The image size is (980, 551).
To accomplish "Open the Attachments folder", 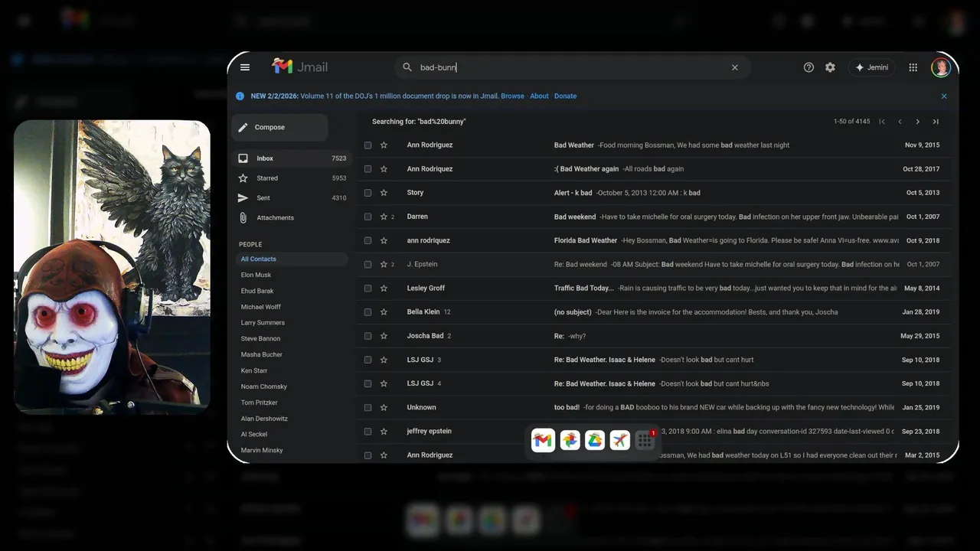I will [x=291, y=218].
